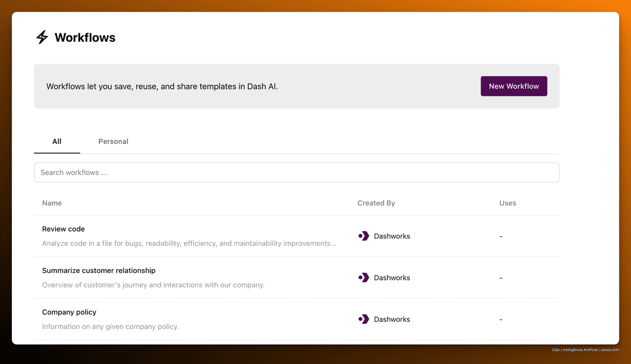Screen dimensions: 631x364
Task: Click 'Overview of customer's journey' description
Action: click(x=153, y=285)
